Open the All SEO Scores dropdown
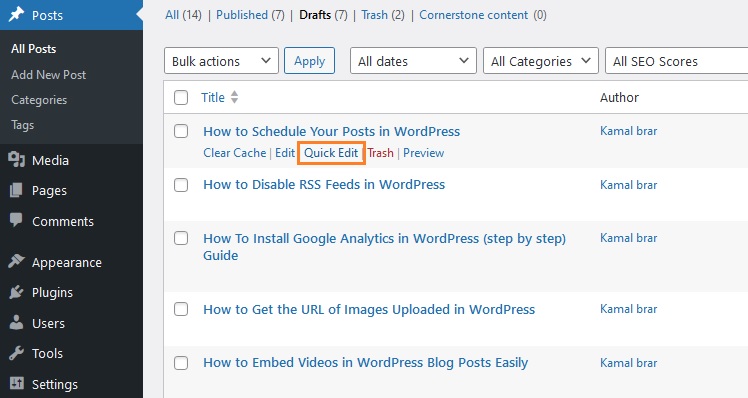 (x=676, y=61)
